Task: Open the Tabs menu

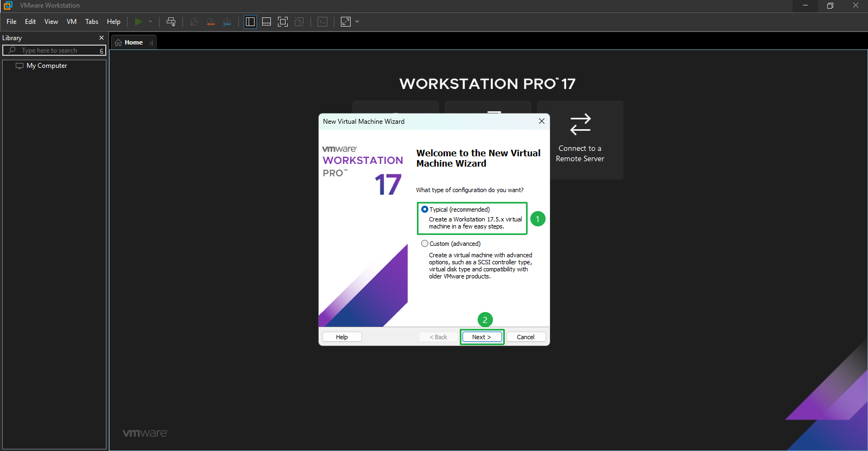Action: [92, 22]
